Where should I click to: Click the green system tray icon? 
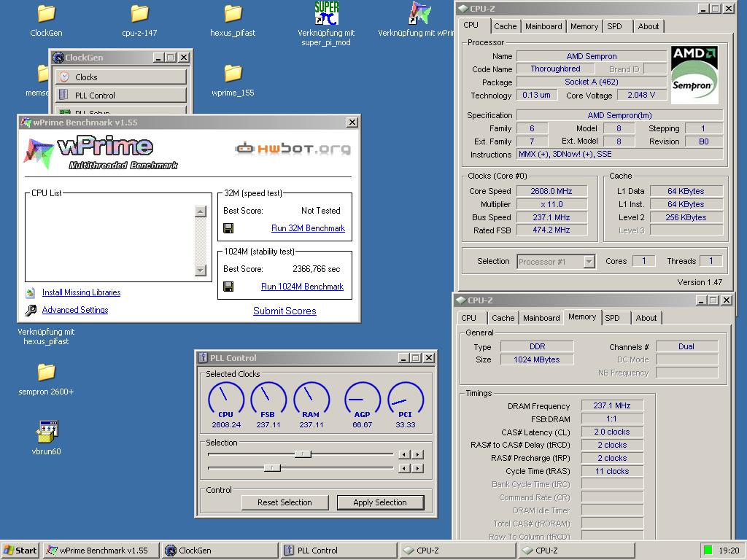pos(708,551)
